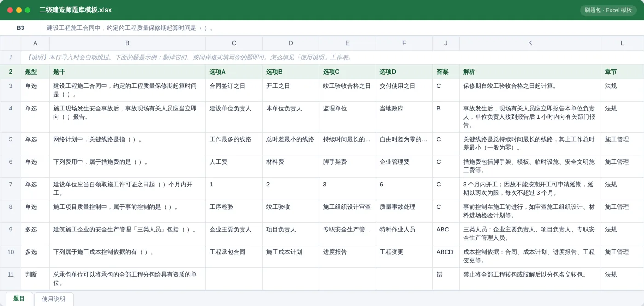Image resolution: width=644 pixels, height=306 pixels.
Task: Select cell 工序检验
Action: tap(234, 211)
